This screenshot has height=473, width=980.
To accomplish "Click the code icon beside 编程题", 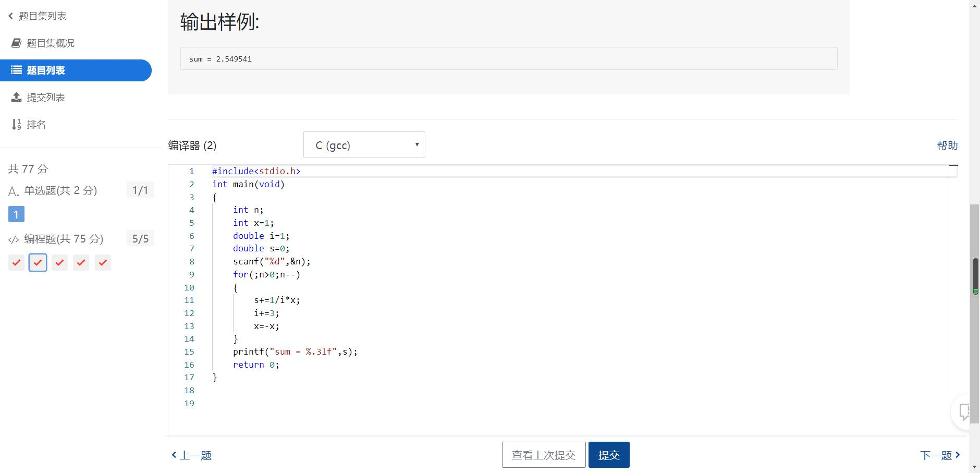I will [x=14, y=239].
